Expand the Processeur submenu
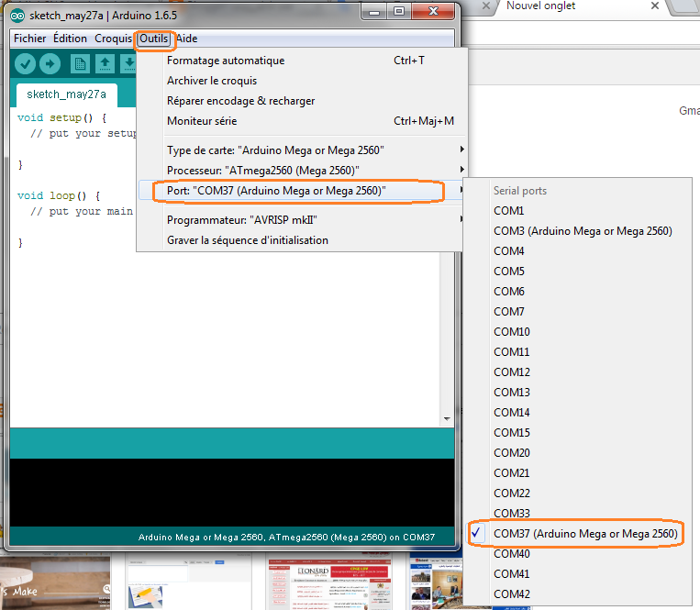This screenshot has width=700, height=610. (302, 171)
